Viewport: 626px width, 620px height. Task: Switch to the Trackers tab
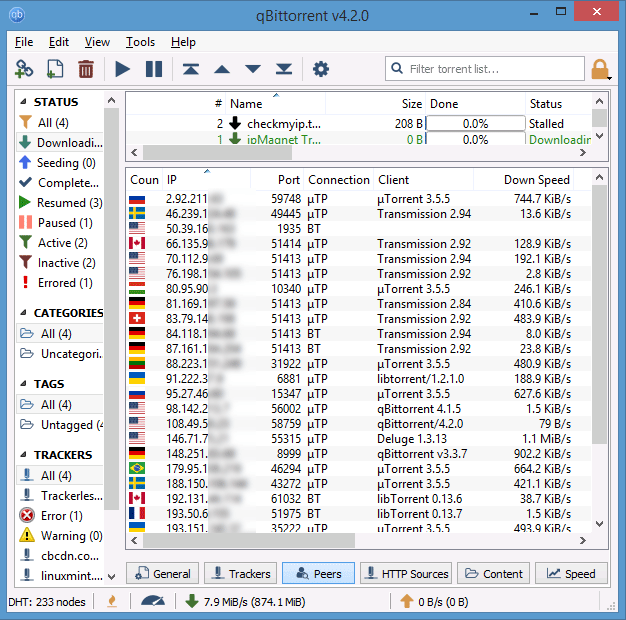coord(240,574)
